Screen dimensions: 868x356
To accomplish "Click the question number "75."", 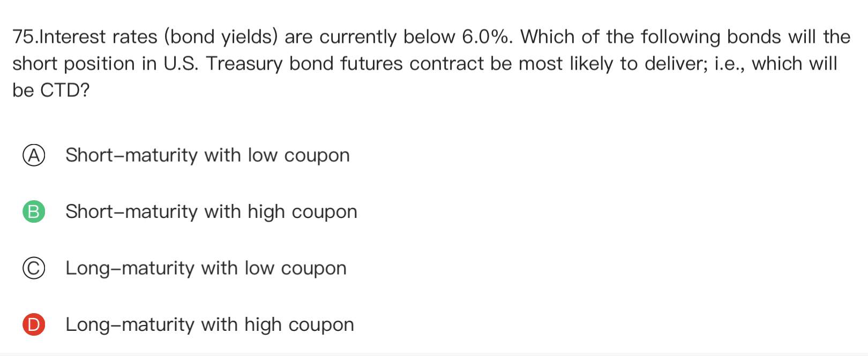I will tap(26, 37).
